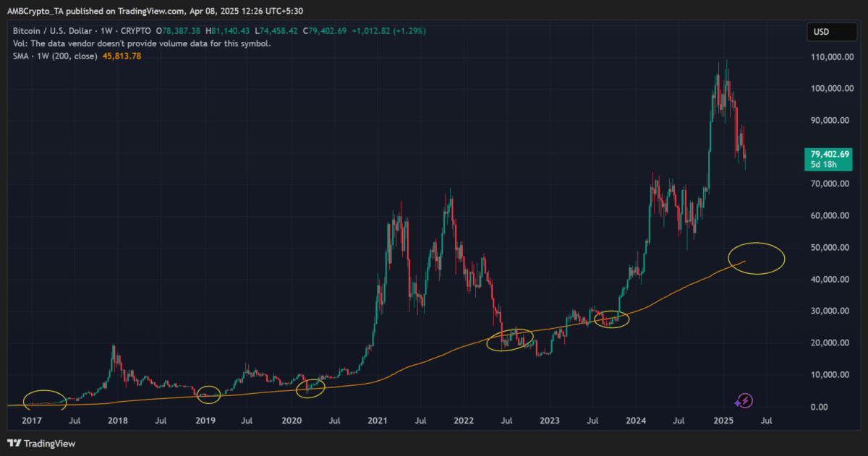The image size is (868, 456).
Task: Click the 2023 label on the time axis
Action: (x=550, y=420)
